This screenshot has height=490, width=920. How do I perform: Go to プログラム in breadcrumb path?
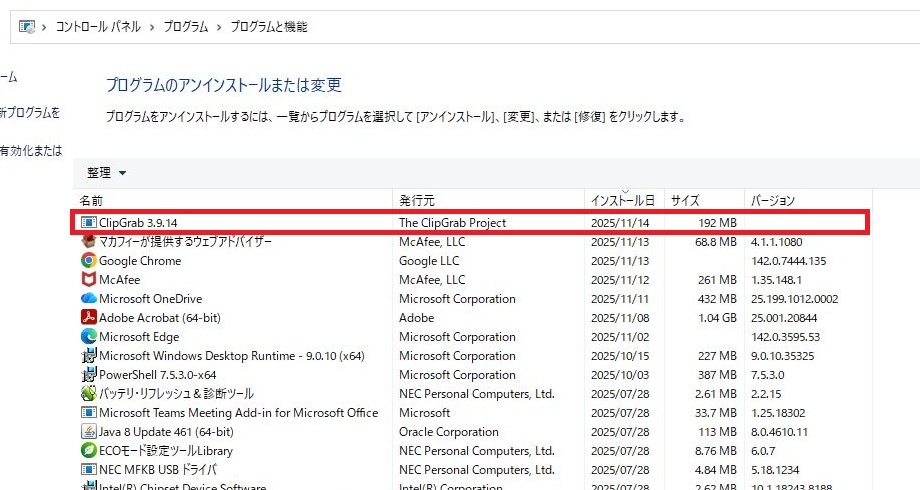184,27
